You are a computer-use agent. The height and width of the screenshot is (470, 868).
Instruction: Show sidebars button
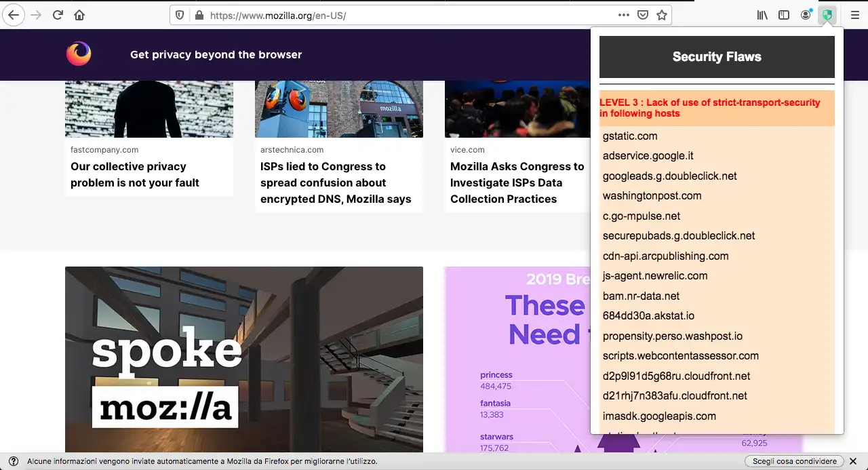[x=784, y=15]
